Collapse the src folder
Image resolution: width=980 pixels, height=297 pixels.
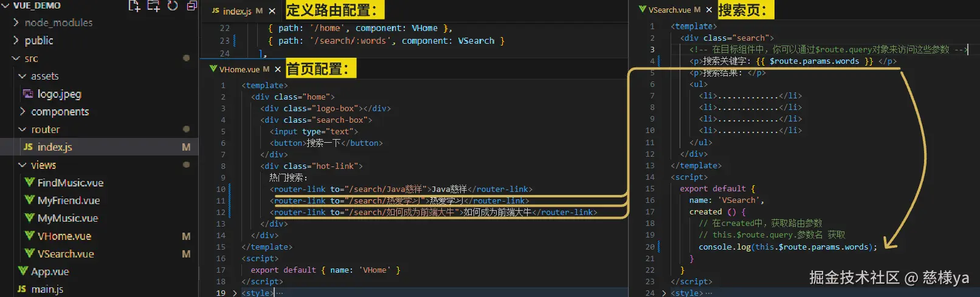point(16,58)
